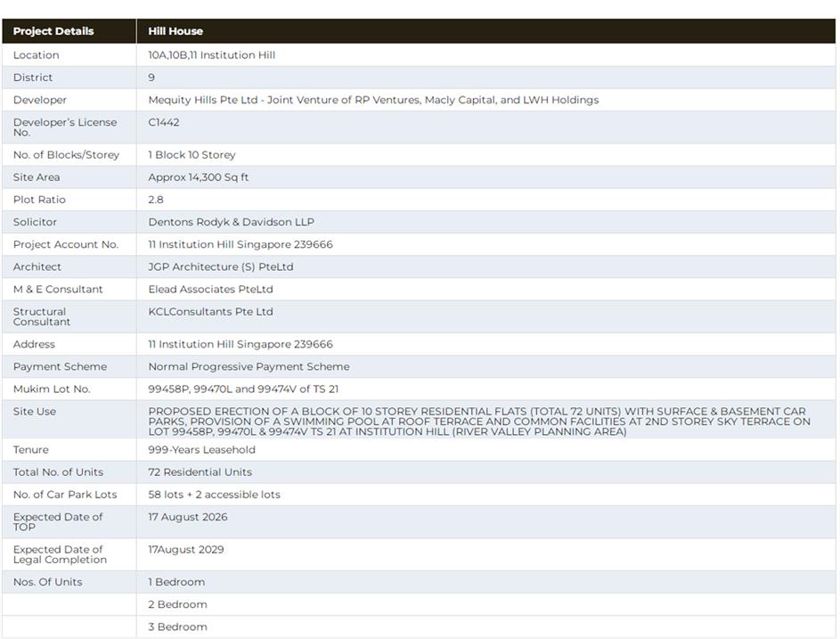840x639 pixels.
Task: Select solicitor 'Dentons Rodyk & Davidson LLP'
Action: click(231, 222)
